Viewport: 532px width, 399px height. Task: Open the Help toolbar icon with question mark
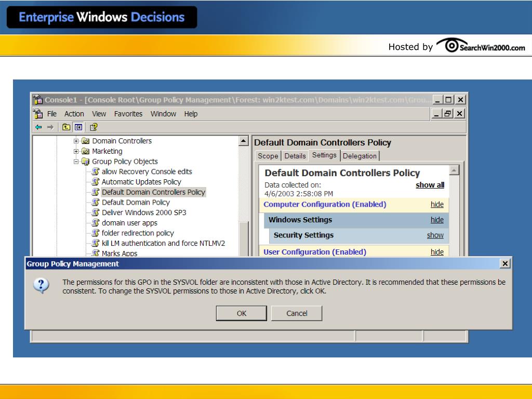[x=94, y=127]
